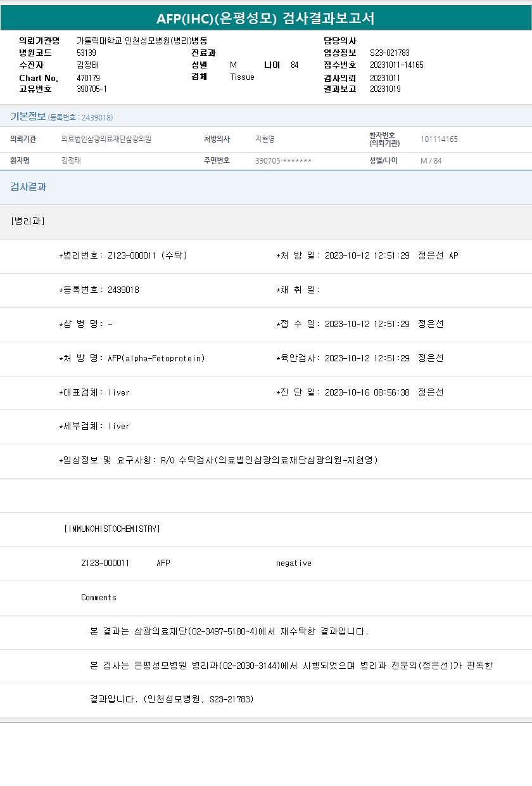Select the 처방명 AFP(alpha-Fetoprotein) text
The width and height of the screenshot is (532, 786).
point(156,358)
